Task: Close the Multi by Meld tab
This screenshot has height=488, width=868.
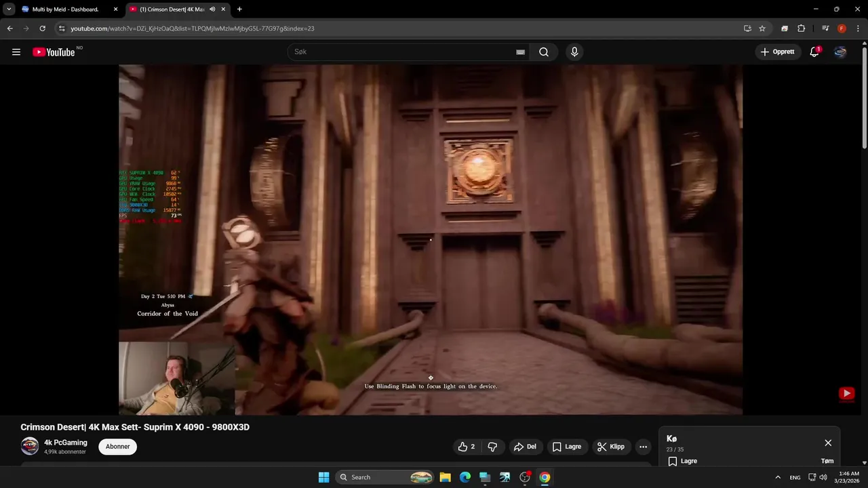Action: pos(115,9)
